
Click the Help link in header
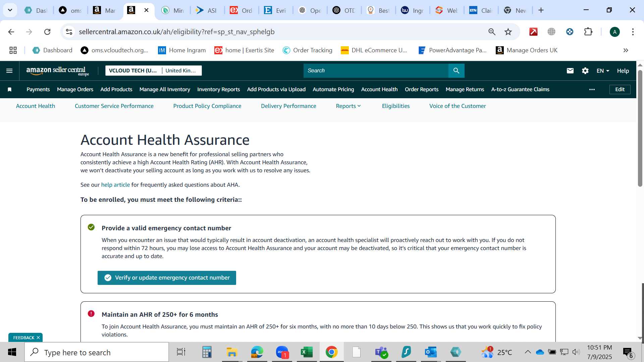pos(623,71)
